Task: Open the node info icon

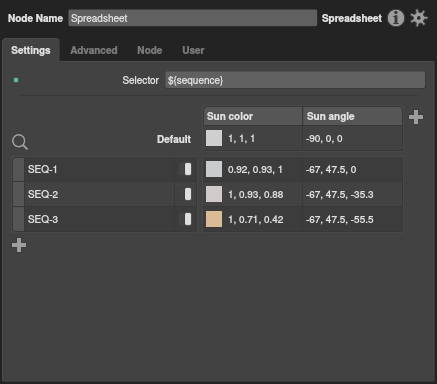Action: (x=396, y=18)
